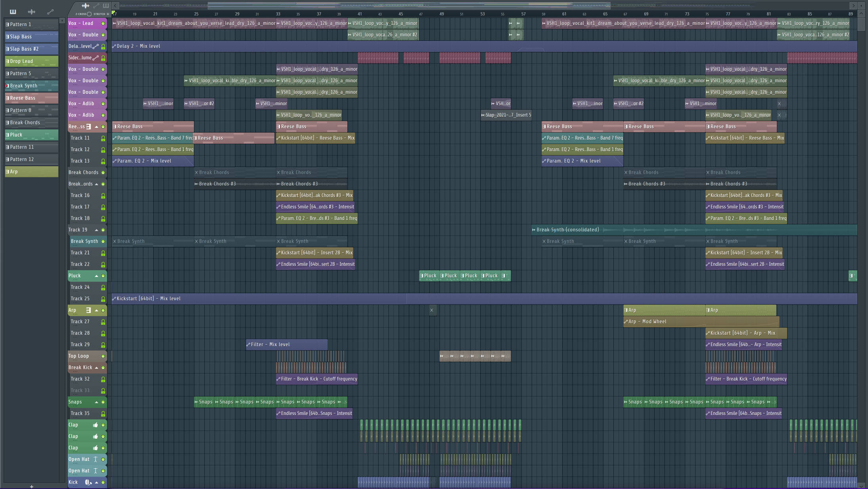Click the lock icon on Track 35

(103, 413)
